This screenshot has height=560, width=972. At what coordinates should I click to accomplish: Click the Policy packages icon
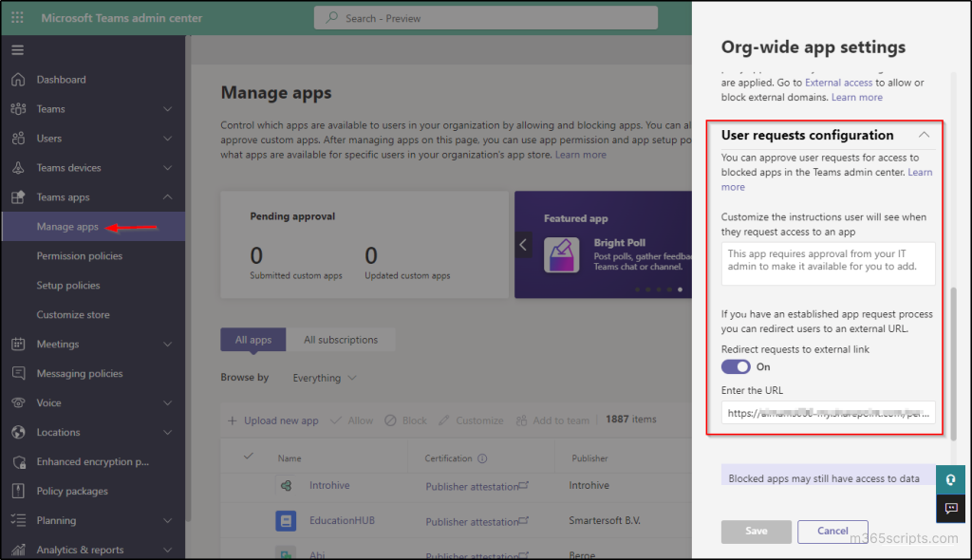click(x=18, y=491)
